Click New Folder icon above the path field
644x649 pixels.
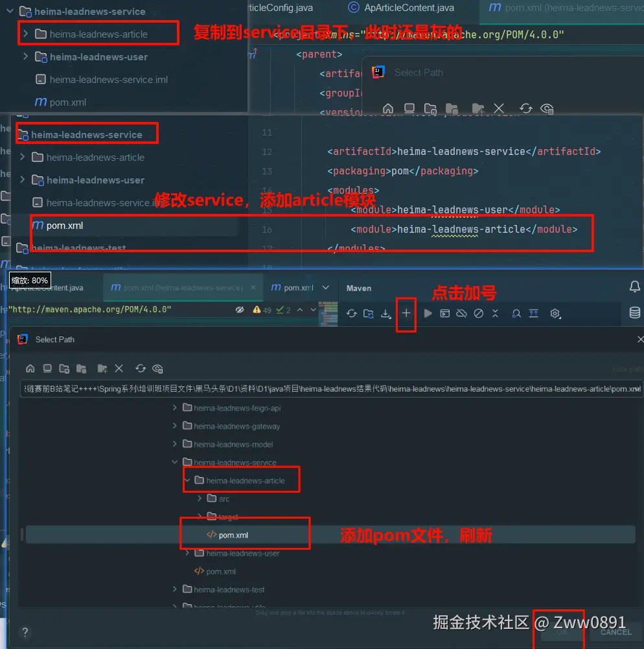click(102, 368)
